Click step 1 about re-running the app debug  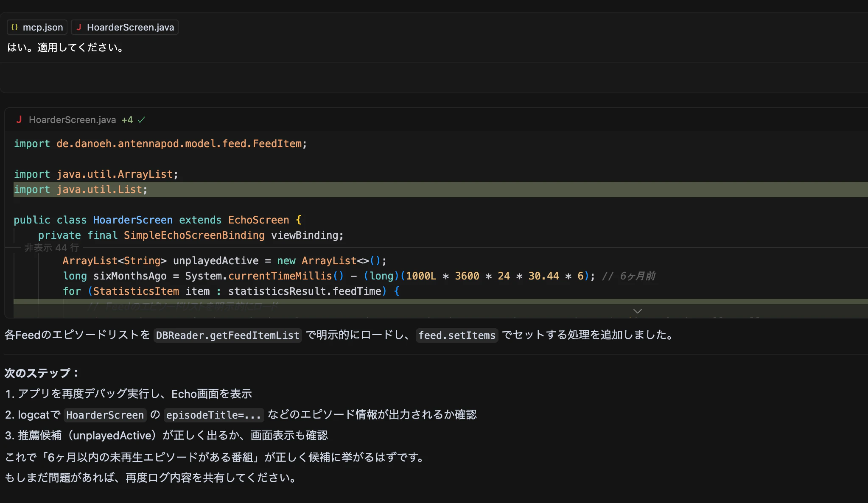coord(129,394)
